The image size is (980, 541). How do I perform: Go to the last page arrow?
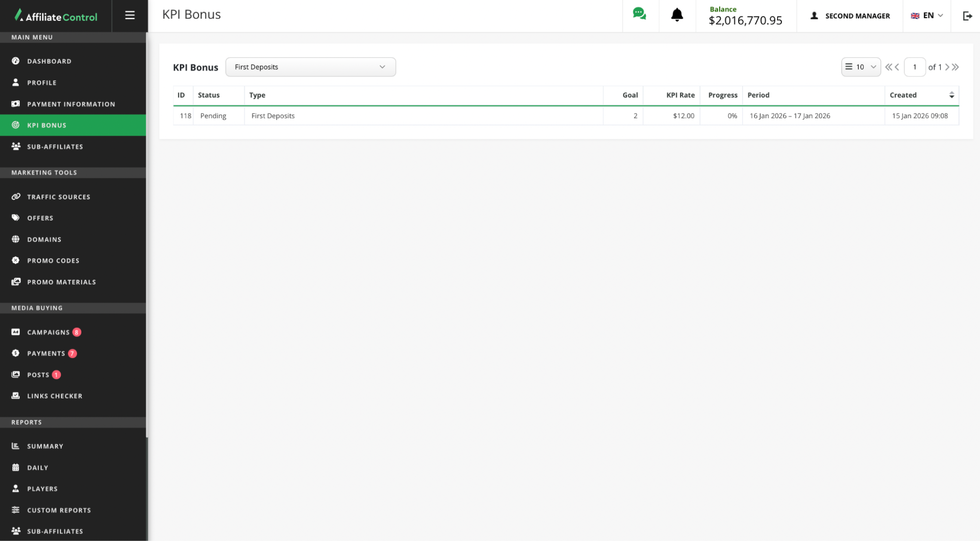tap(956, 67)
